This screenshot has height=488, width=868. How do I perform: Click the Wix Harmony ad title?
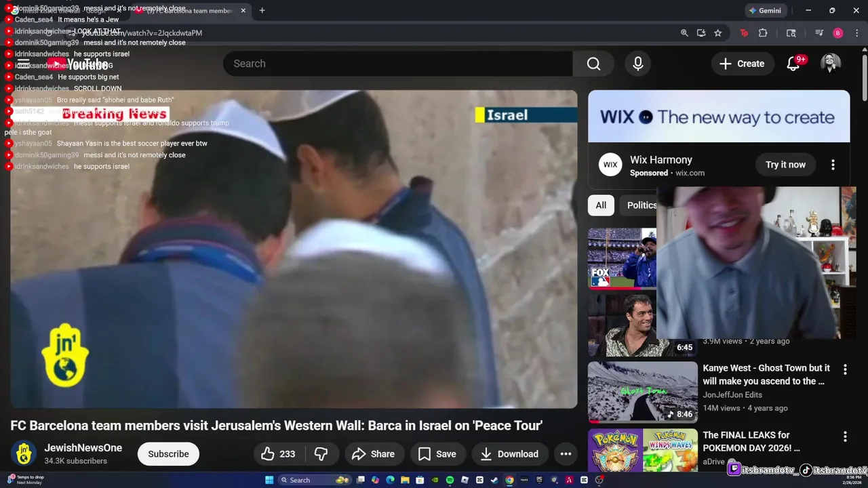(661, 160)
